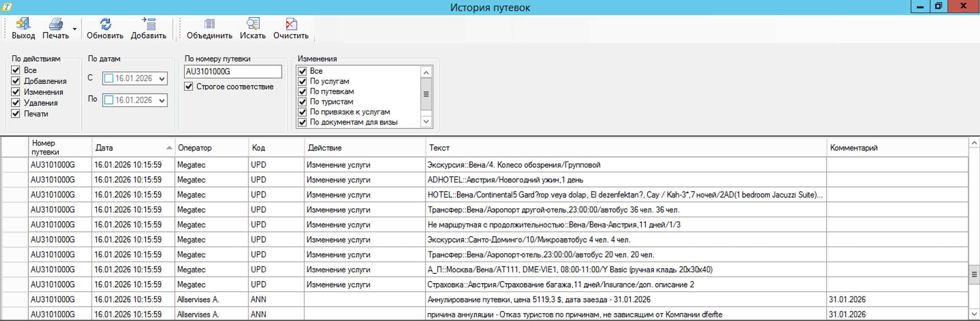
Task: Click the Печать printer icon
Action: 56,24
